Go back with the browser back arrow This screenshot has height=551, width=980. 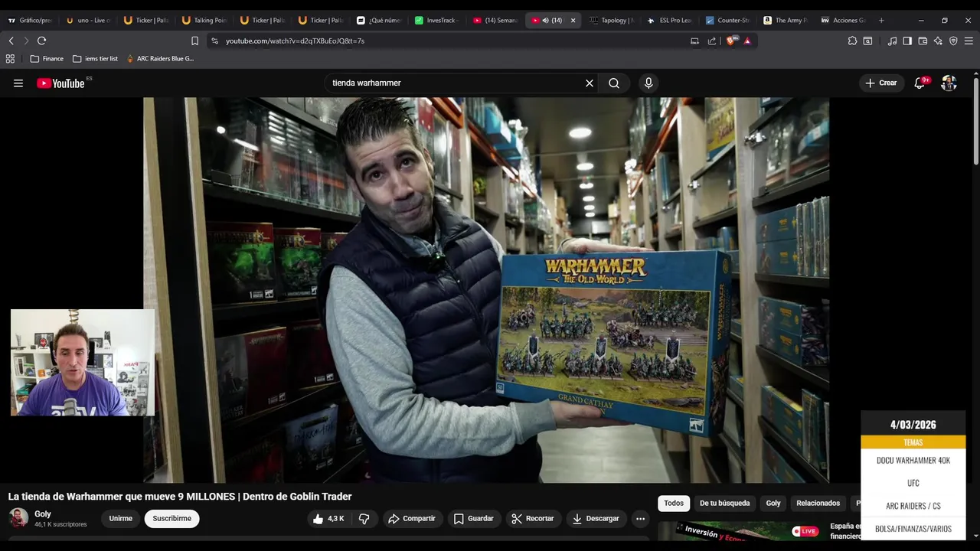point(11,41)
